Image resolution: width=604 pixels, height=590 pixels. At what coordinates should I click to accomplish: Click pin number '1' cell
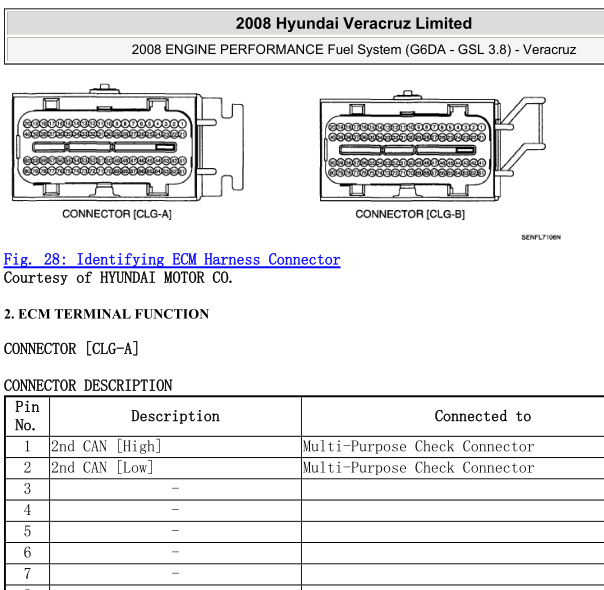pyautogui.click(x=27, y=447)
